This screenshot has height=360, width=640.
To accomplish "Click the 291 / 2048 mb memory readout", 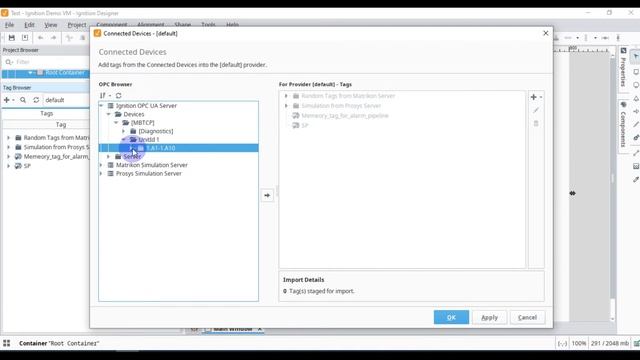I will (610, 343).
